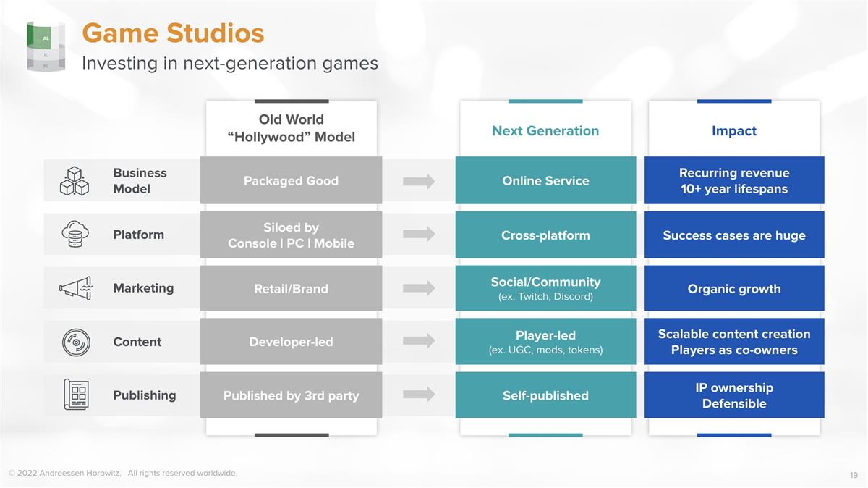
Task: Click the stacked cubes Business Model icon
Action: (x=75, y=181)
